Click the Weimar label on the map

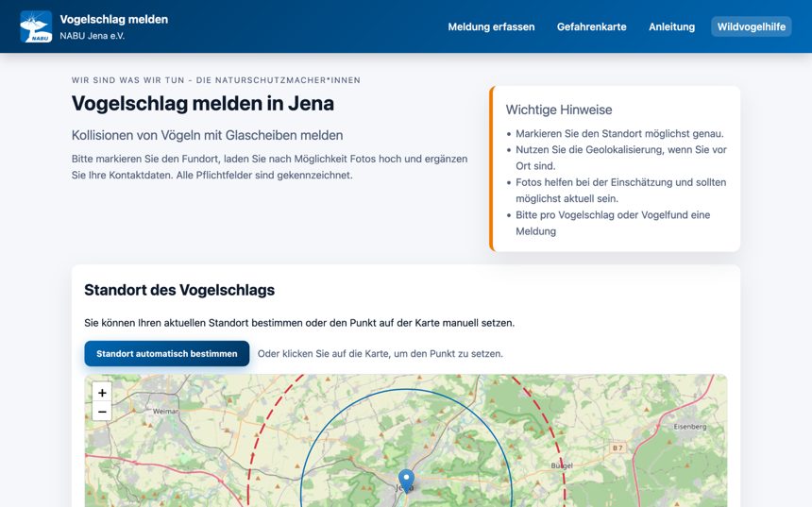coord(166,412)
